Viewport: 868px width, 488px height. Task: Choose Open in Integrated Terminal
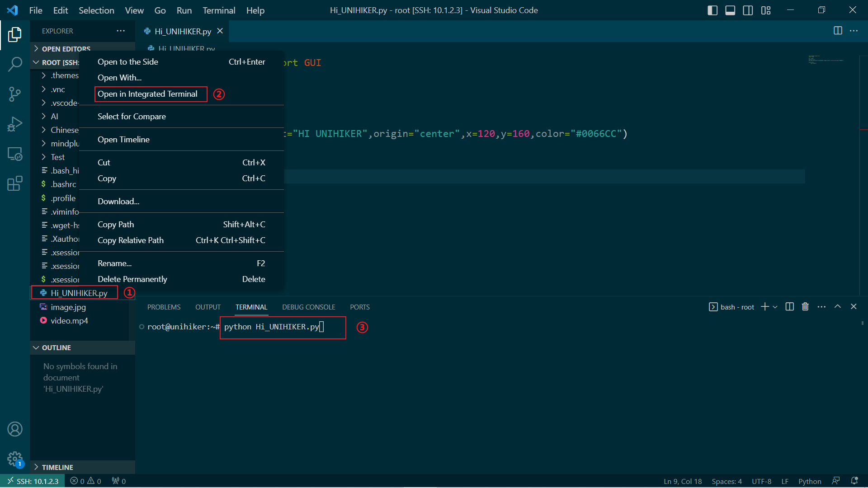147,94
